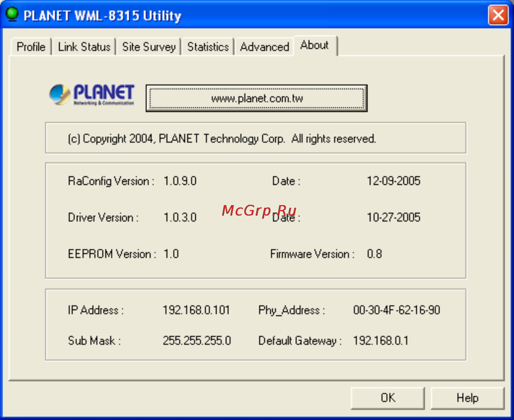Click the Phy_Address label
This screenshot has height=420, width=514.
click(x=292, y=310)
